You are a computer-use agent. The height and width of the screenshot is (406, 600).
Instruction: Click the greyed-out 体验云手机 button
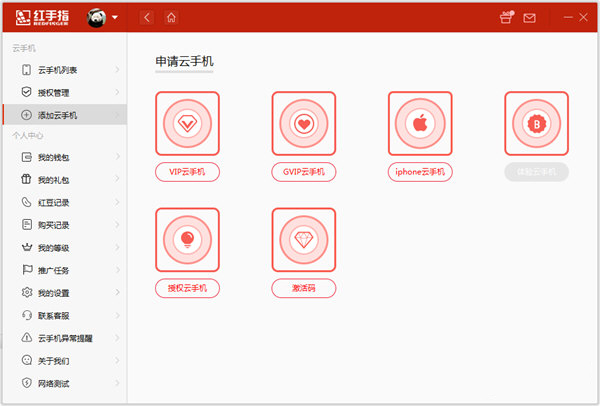click(x=536, y=172)
